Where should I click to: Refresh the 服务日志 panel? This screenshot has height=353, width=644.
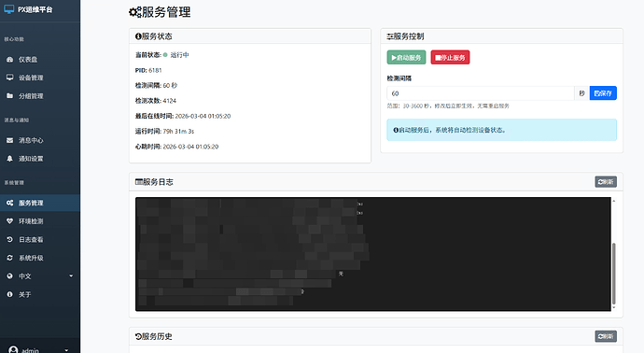(606, 182)
